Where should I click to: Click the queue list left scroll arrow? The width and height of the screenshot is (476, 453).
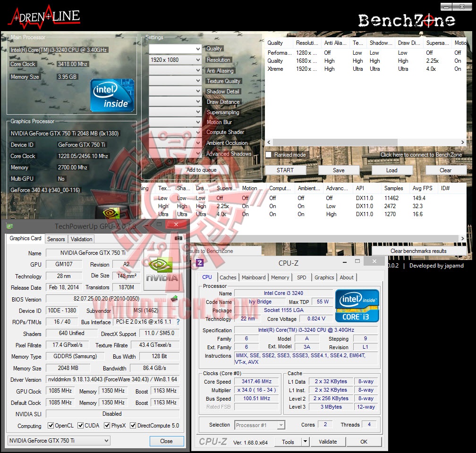(269, 142)
